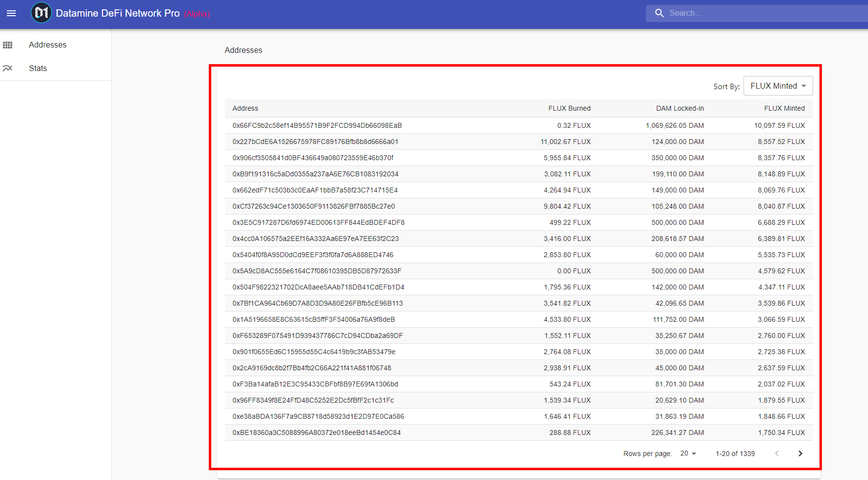Click the Datamine DeFi Network Pro title
Viewport: 868px width, 480px height.
click(118, 13)
